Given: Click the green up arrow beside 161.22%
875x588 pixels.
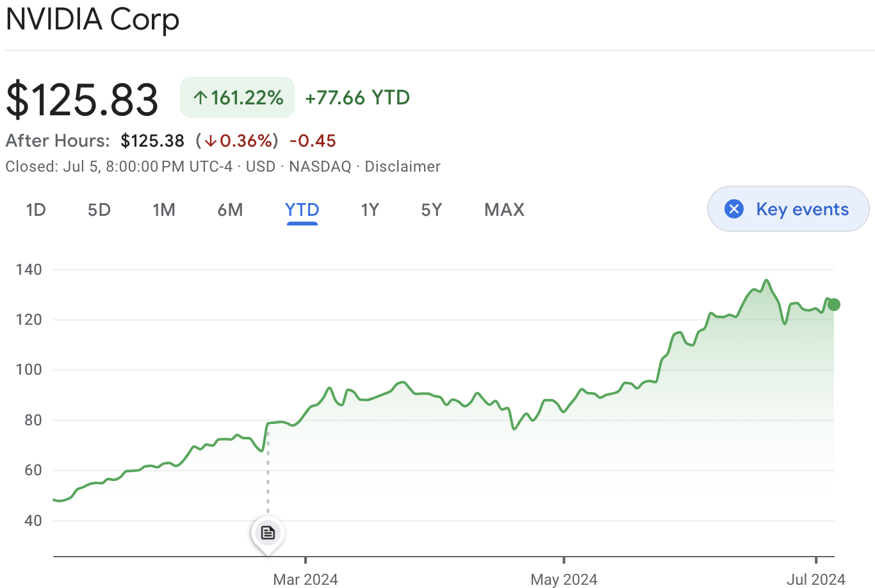Looking at the screenshot, I should point(200,97).
